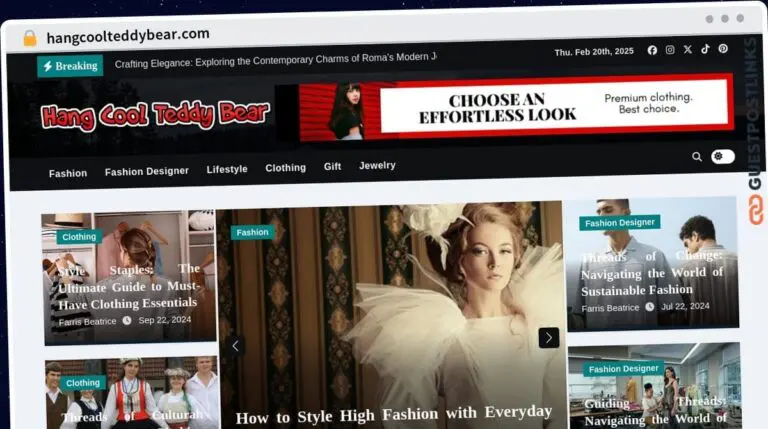Click the padlock icon in address bar
Screen dimensions: 768x429
point(30,38)
